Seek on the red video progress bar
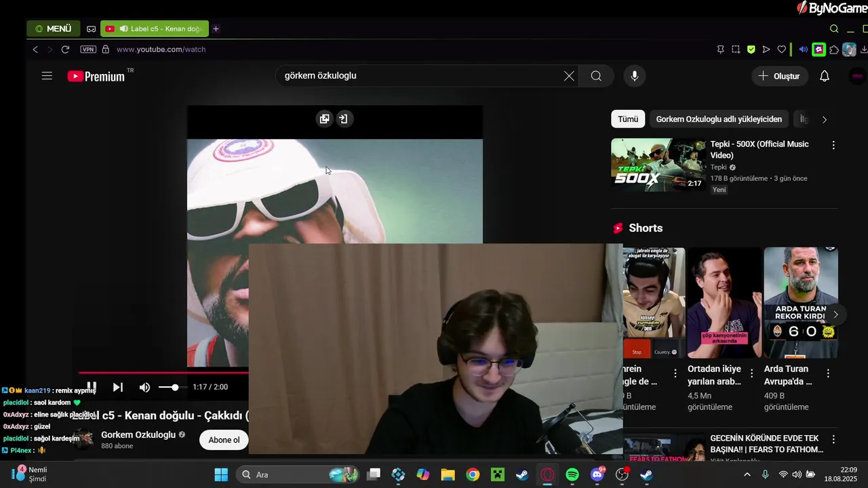Screen dimensions: 868x488 tap(163, 372)
